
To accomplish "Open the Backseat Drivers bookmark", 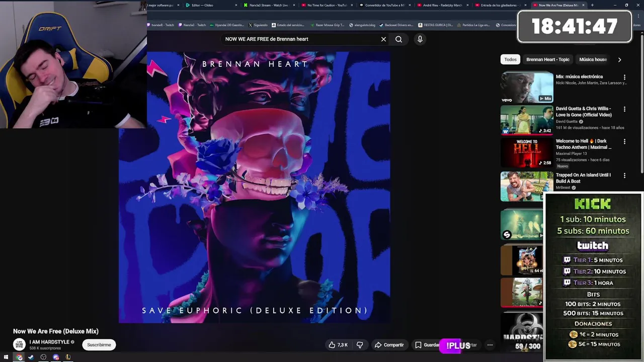I will pyautogui.click(x=396, y=25).
